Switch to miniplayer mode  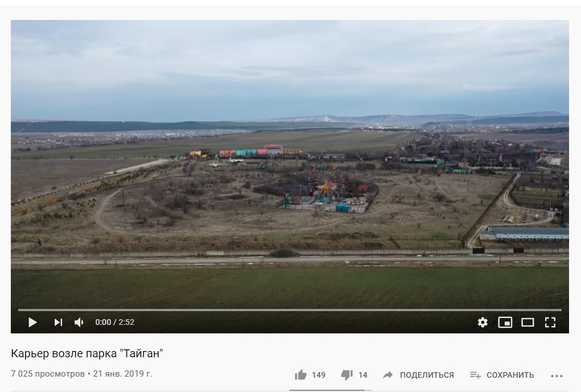[x=505, y=323]
